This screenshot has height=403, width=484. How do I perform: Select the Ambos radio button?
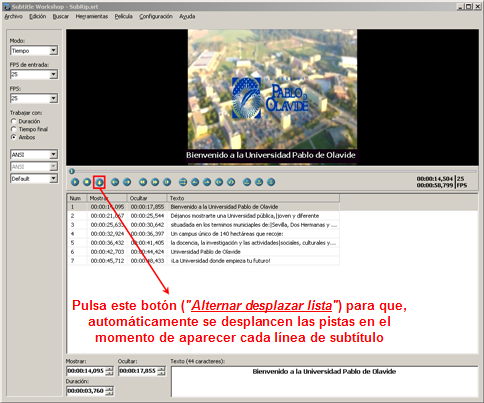14,137
